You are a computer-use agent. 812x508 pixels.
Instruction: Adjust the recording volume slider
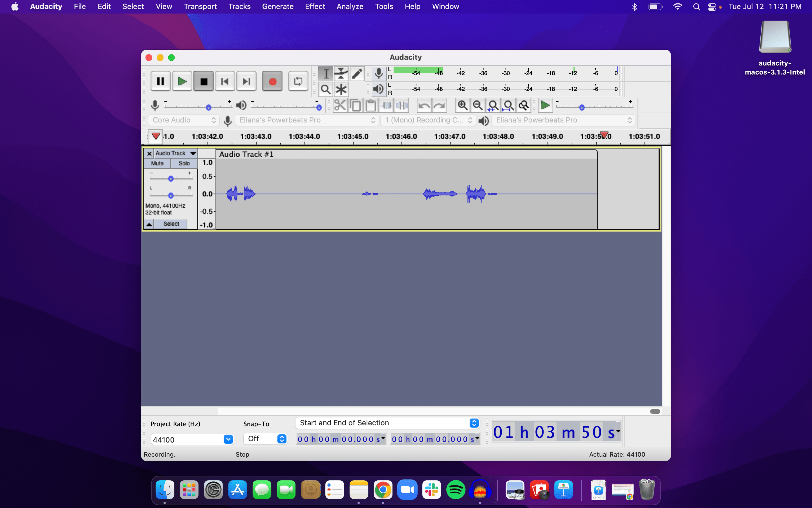click(x=208, y=108)
